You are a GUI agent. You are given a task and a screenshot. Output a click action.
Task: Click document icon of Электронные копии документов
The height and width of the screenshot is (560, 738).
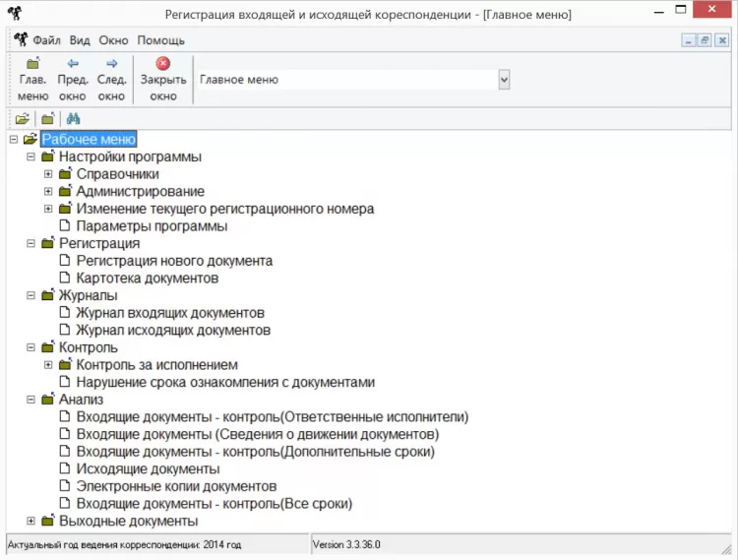pos(65,485)
